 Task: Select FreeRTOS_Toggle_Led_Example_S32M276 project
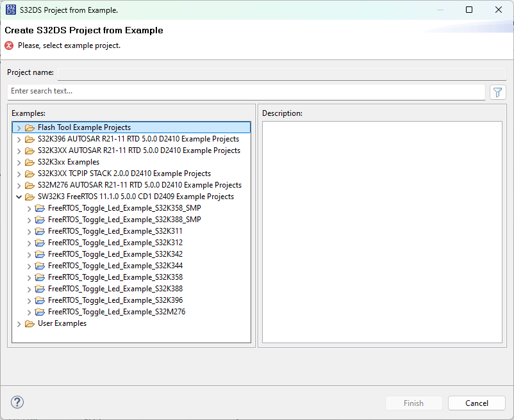coord(115,312)
